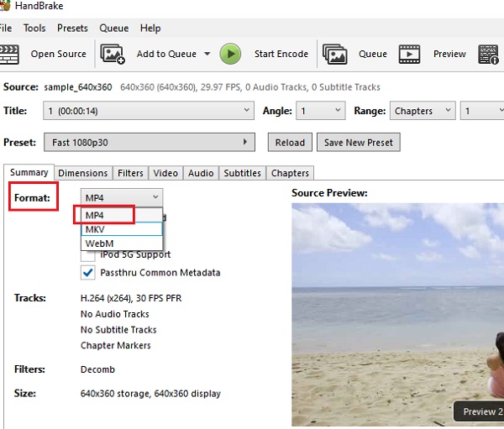
Task: Click the Queue stacked images icon
Action: (334, 54)
